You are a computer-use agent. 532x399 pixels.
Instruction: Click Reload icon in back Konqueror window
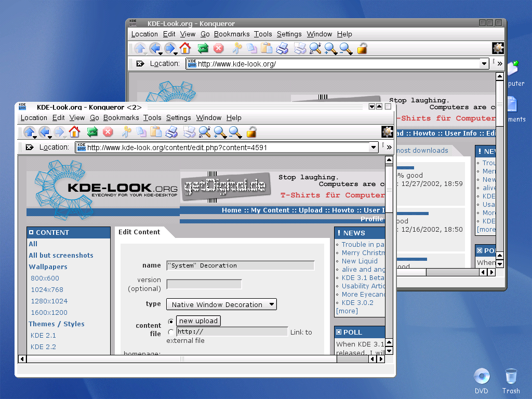(x=203, y=48)
